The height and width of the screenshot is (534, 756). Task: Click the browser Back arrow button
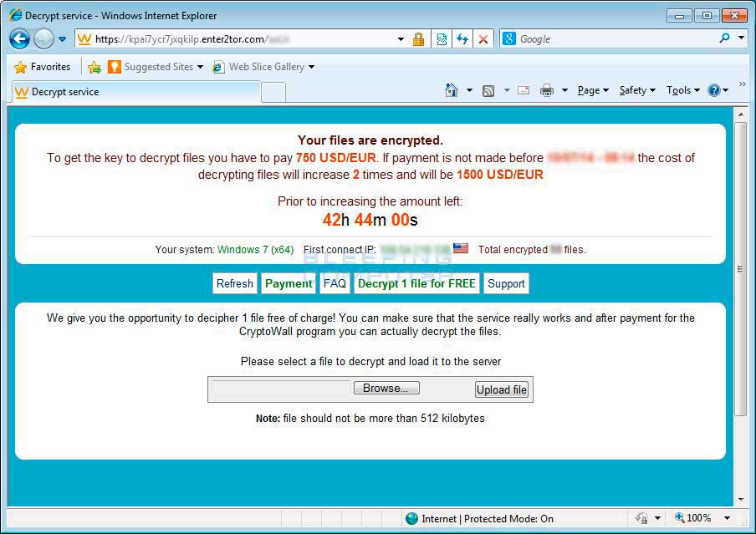click(19, 39)
